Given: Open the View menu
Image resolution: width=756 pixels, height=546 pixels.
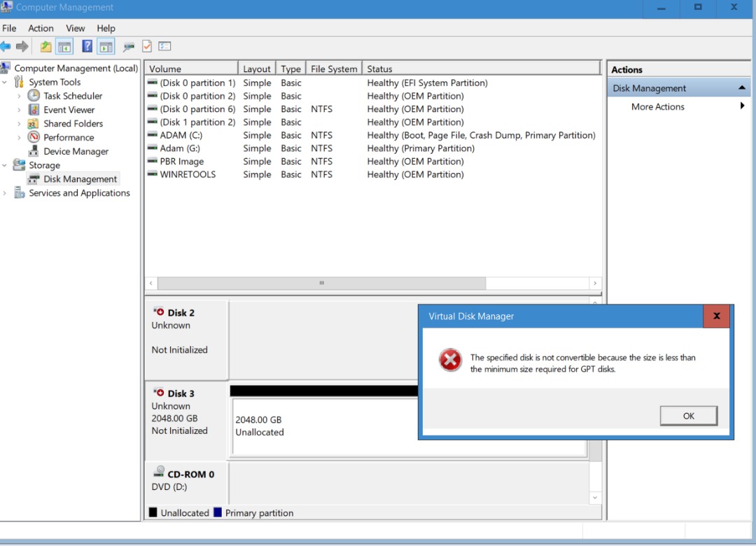Looking at the screenshot, I should (x=75, y=28).
